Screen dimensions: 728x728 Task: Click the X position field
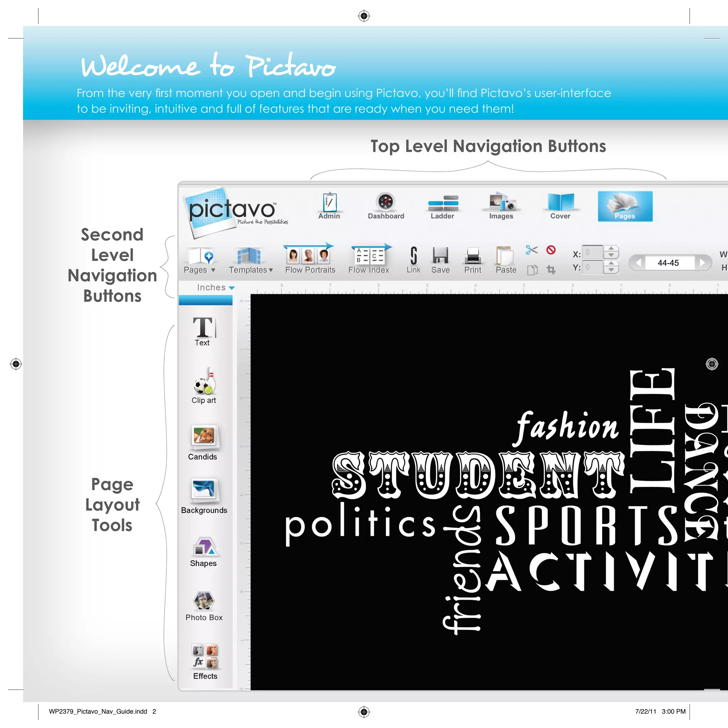pos(593,252)
